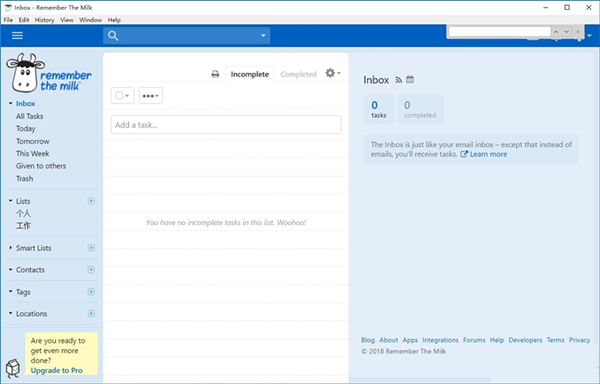The width and height of the screenshot is (600, 384).
Task: Go to next find result
Action: pos(566,32)
